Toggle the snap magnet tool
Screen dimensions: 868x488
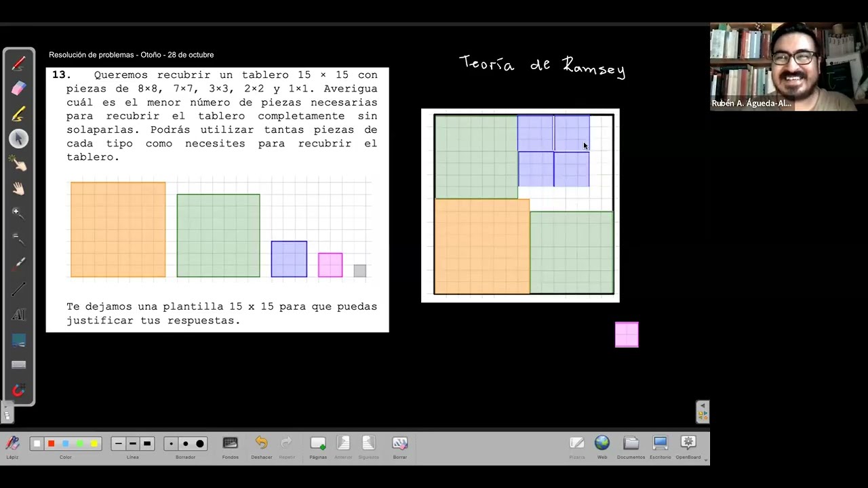tap(18, 390)
